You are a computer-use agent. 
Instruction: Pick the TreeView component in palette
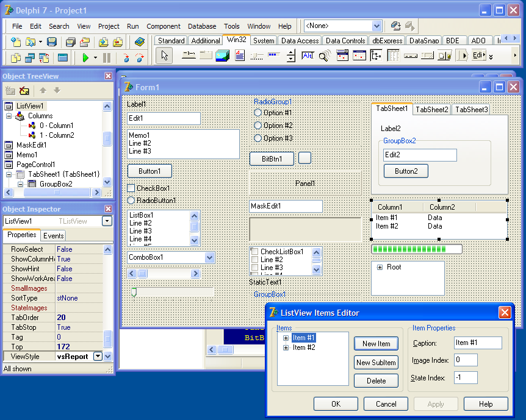(x=376, y=55)
